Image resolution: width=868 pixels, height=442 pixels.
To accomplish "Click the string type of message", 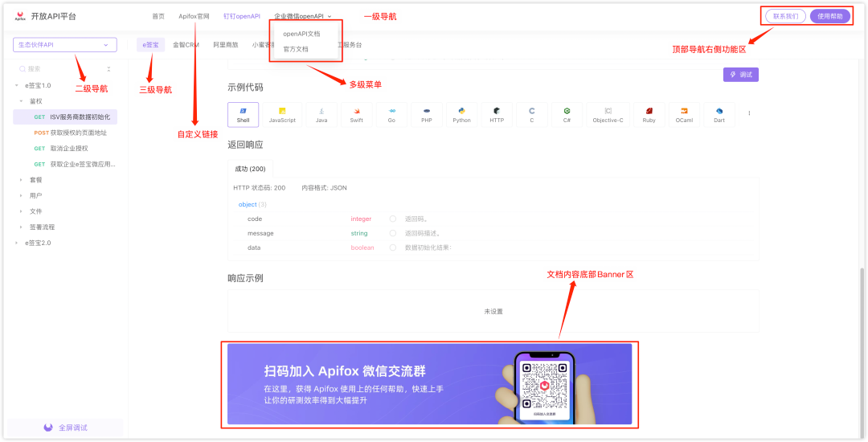I will pyautogui.click(x=359, y=233).
